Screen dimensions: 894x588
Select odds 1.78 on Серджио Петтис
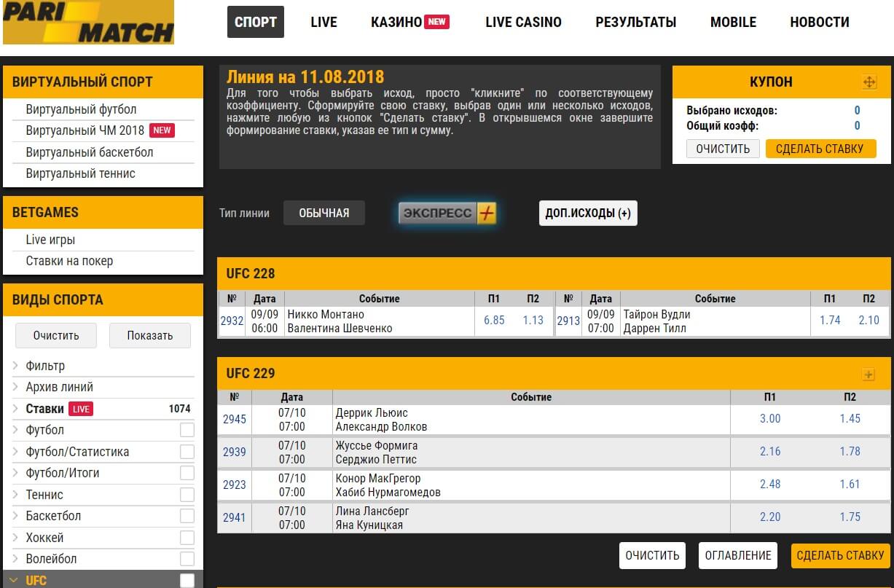coord(850,451)
